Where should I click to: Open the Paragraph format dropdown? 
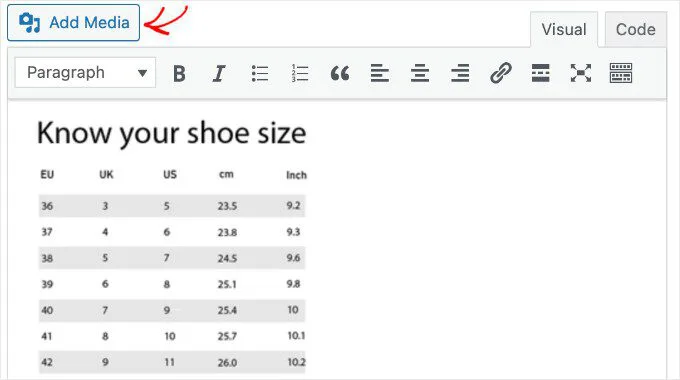(x=85, y=72)
